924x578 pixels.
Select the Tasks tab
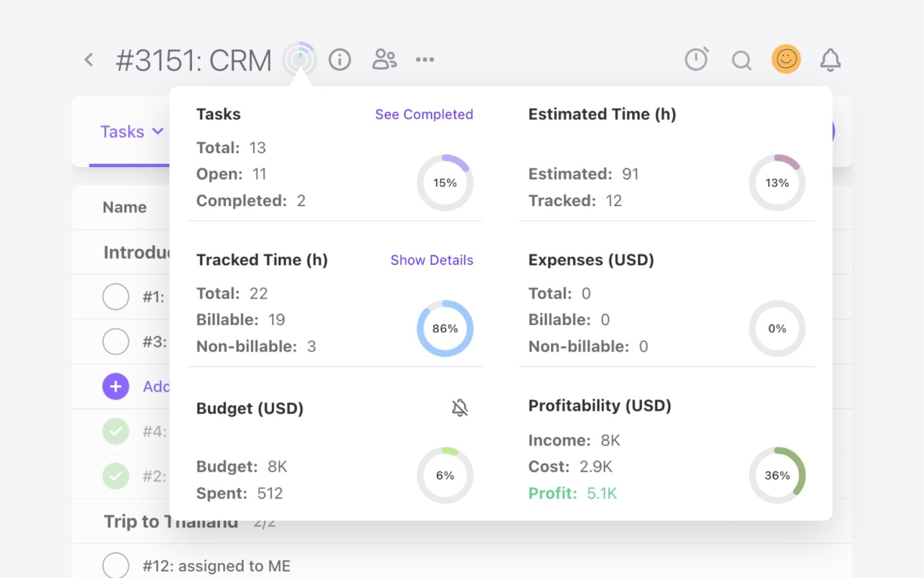(x=123, y=131)
